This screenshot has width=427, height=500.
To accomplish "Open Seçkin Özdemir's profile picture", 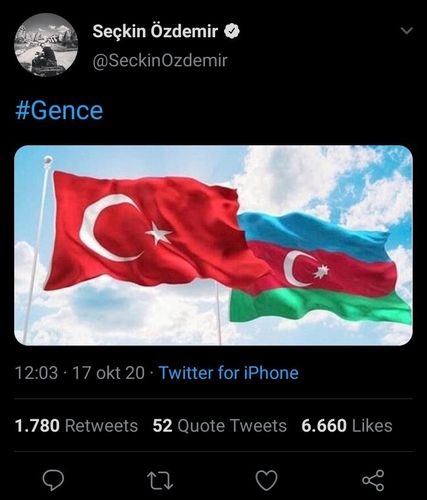I will pos(46,45).
